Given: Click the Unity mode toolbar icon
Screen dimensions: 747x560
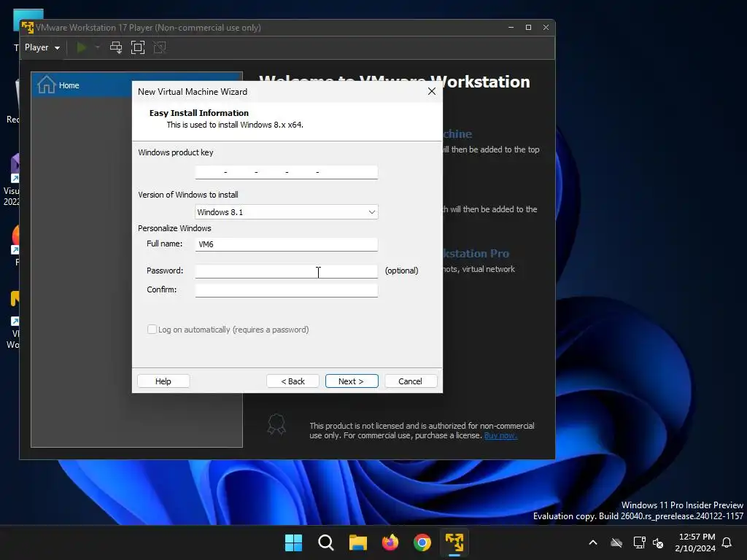Looking at the screenshot, I should 160,47.
